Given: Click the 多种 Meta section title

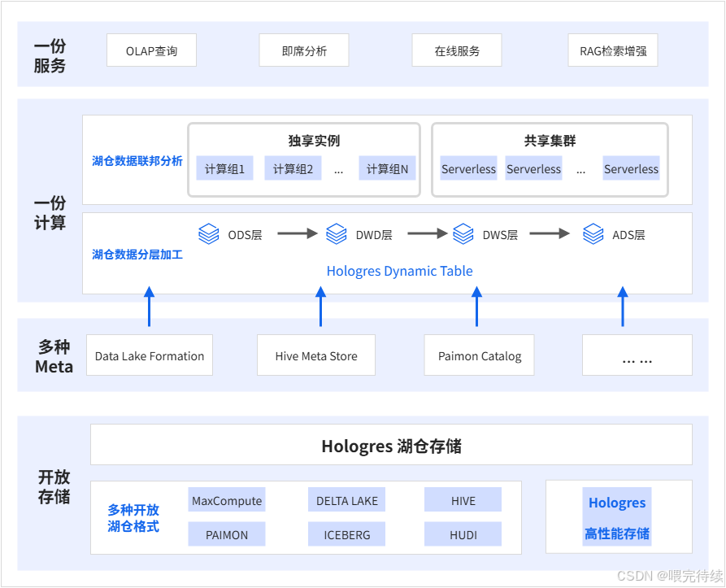Looking at the screenshot, I should coord(54,356).
